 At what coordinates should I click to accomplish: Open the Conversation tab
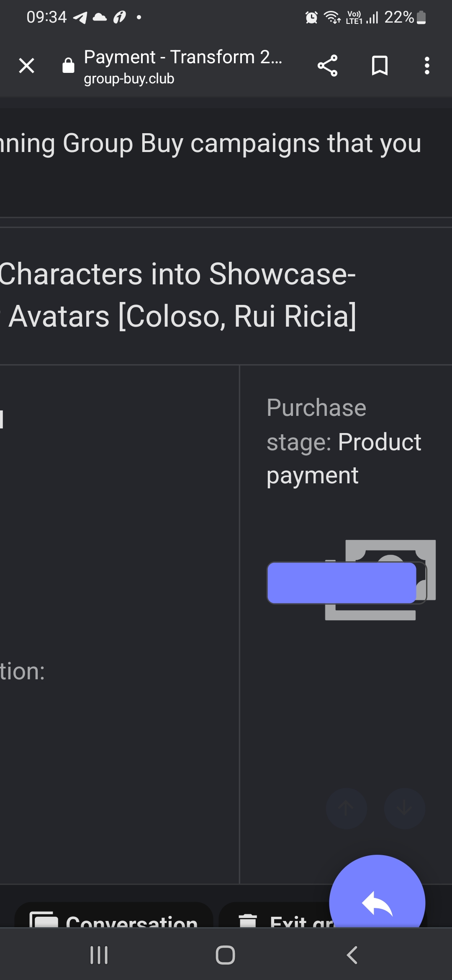[114, 919]
